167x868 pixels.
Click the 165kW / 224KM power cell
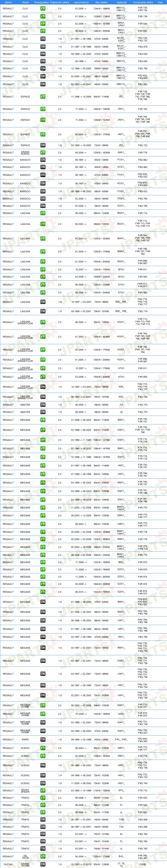click(101, 547)
